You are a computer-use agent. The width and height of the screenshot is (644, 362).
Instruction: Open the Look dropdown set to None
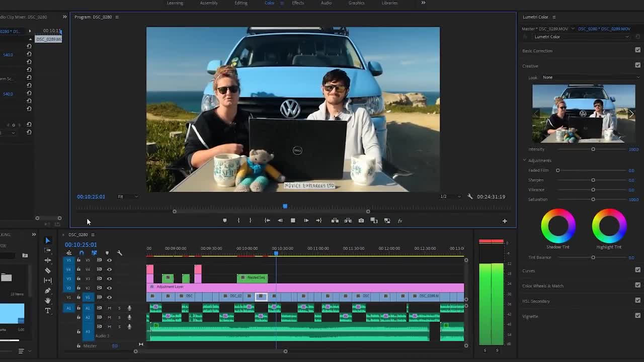point(591,77)
